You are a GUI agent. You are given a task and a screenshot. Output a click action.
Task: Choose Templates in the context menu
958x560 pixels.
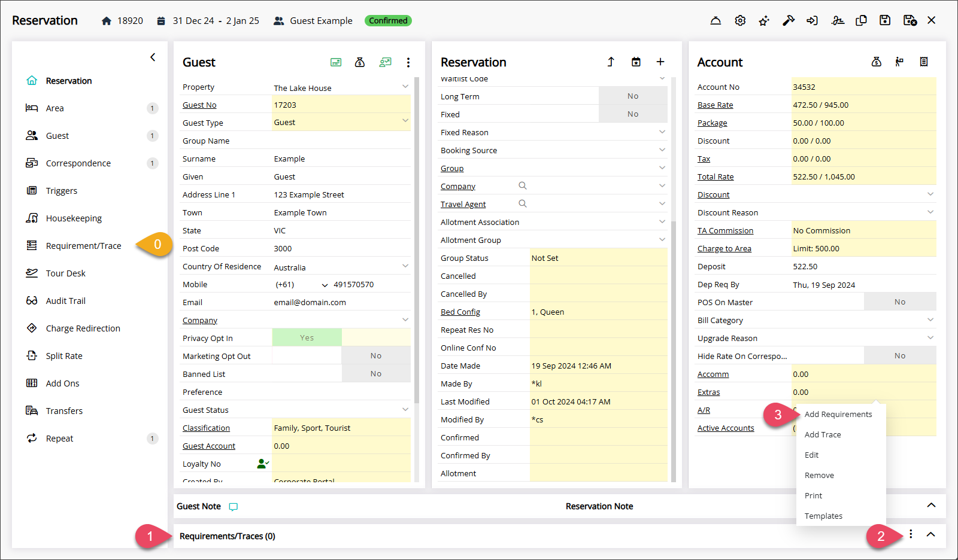(x=823, y=516)
